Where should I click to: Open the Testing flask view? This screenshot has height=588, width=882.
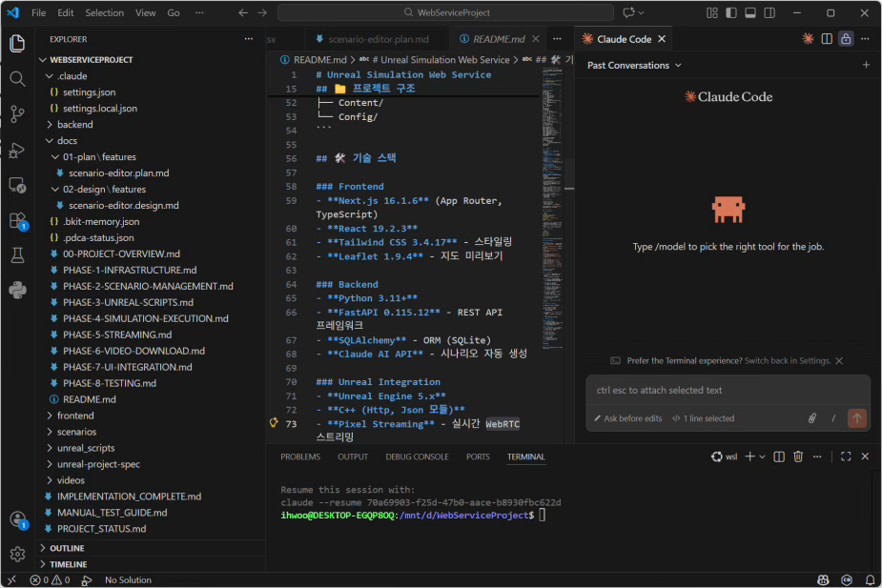[17, 255]
